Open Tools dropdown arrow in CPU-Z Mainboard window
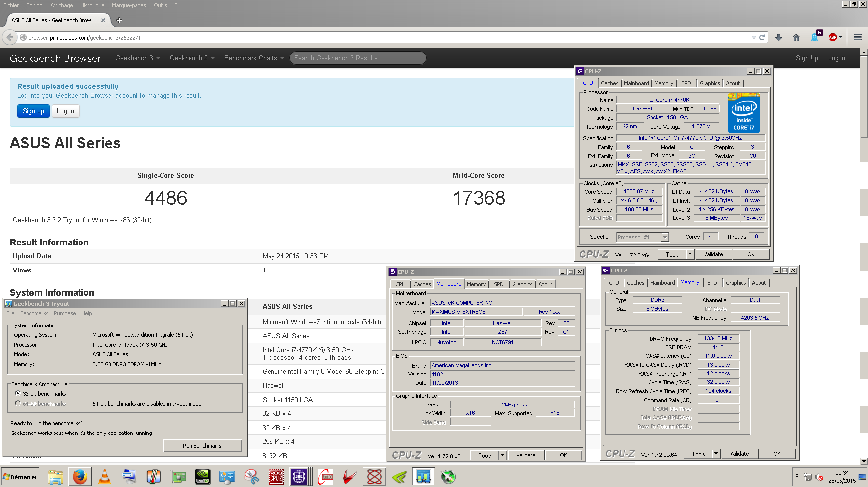Screen dimensions: 868x487 (x=502, y=455)
